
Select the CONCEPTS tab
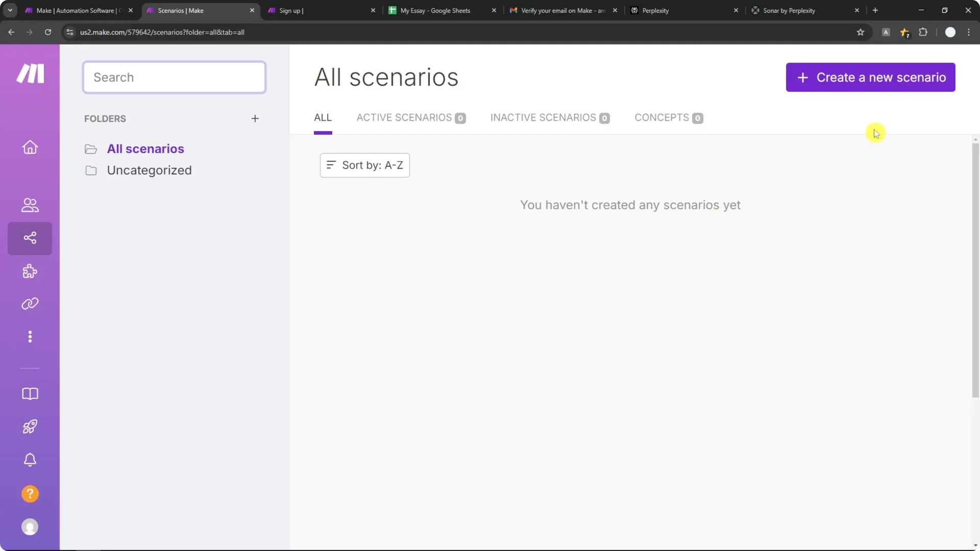pos(661,117)
